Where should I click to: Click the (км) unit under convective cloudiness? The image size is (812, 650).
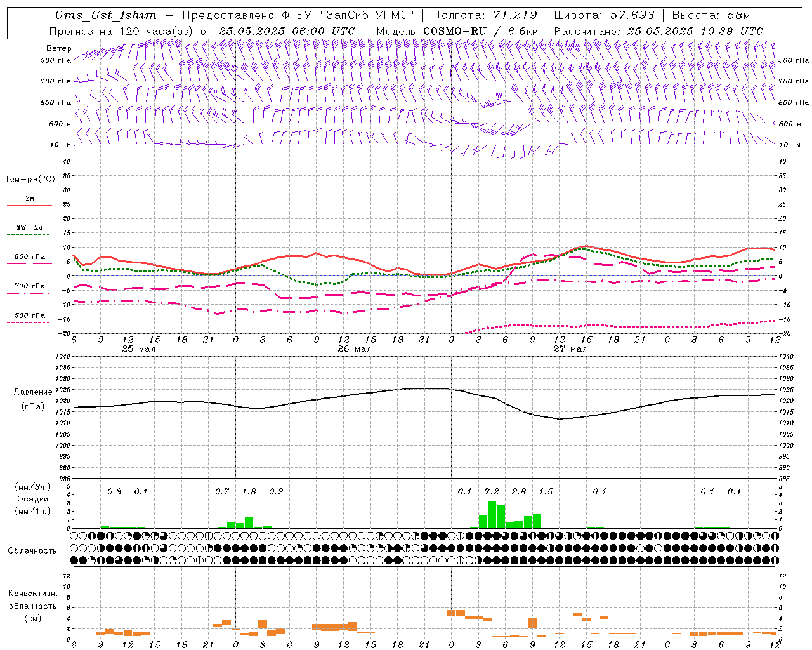click(32, 618)
